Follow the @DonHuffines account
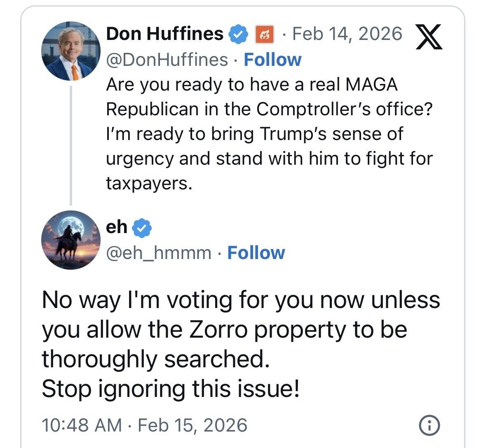486x448 pixels. pos(272,60)
